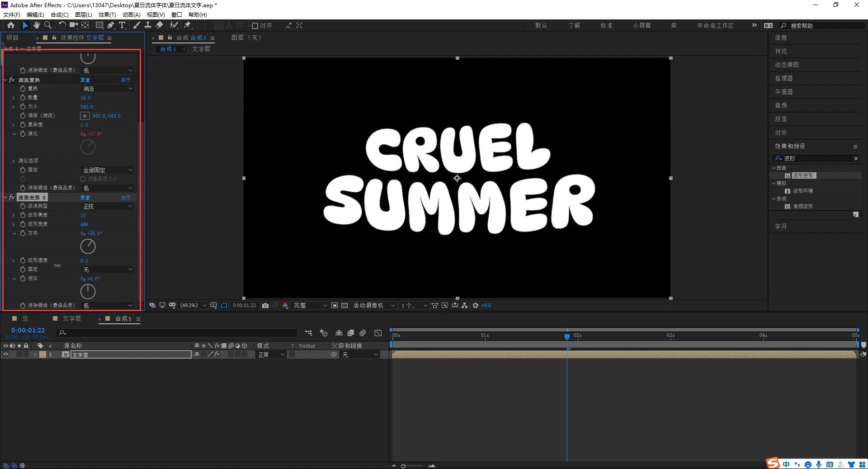Select the Brush tool
The height and width of the screenshot is (469, 868).
(137, 25)
